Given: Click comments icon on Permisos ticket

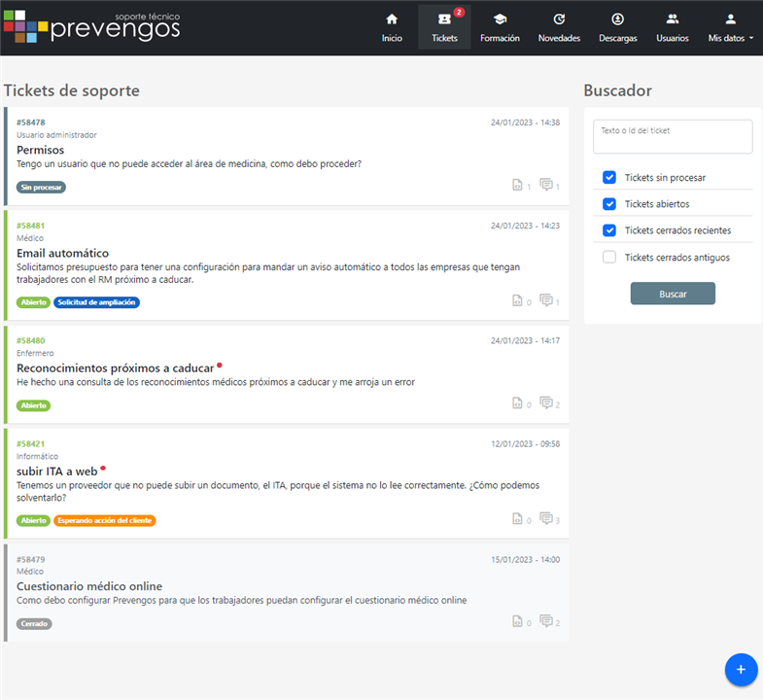Looking at the screenshot, I should [546, 185].
